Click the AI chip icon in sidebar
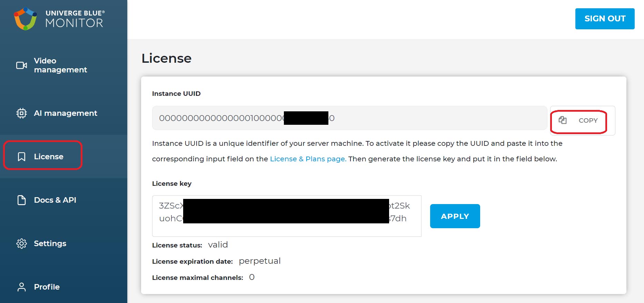 21,113
